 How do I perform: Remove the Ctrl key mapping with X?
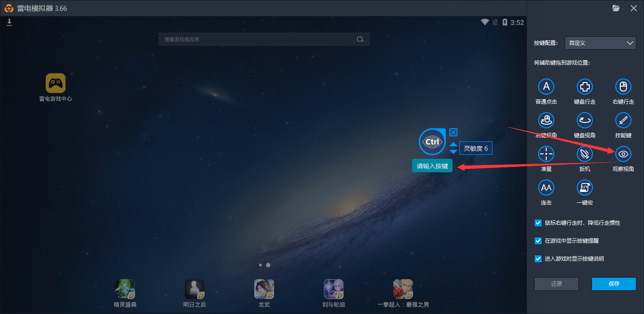coord(453,132)
